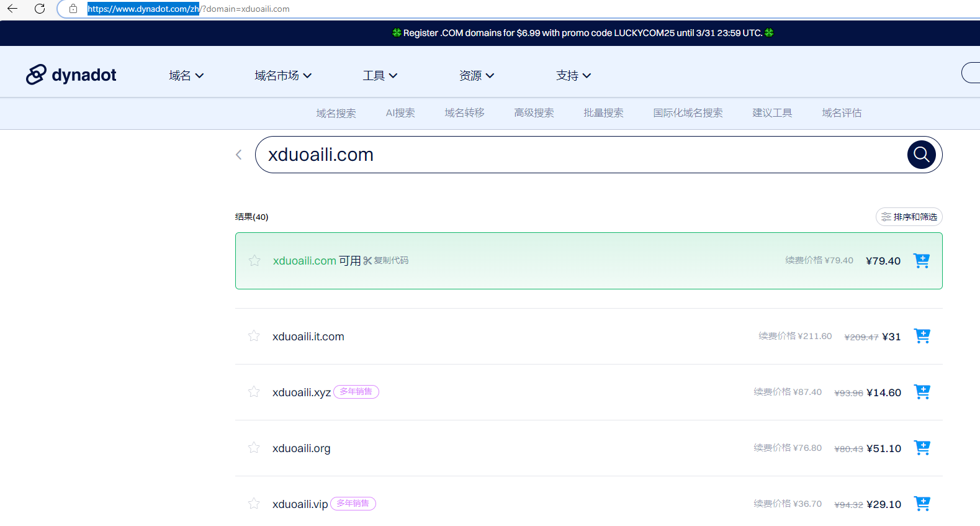This screenshot has width=980, height=526.
Task: Click the magnifier search button
Action: click(921, 155)
